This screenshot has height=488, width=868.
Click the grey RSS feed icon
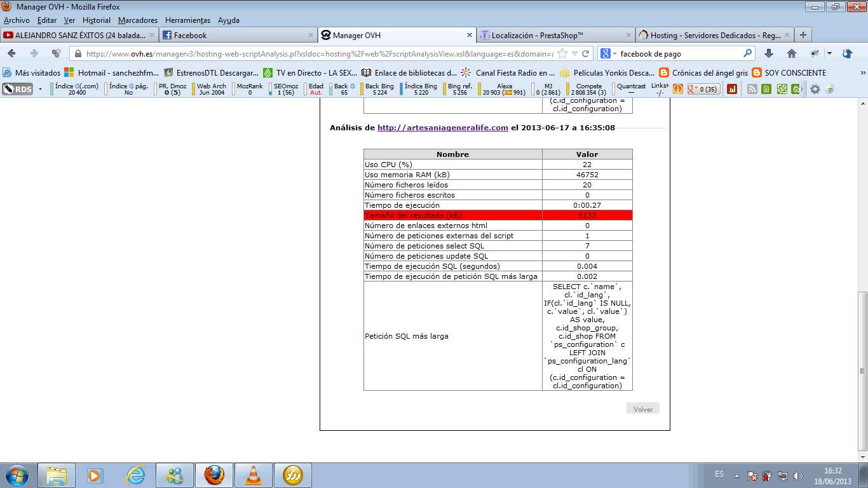pos(752,89)
